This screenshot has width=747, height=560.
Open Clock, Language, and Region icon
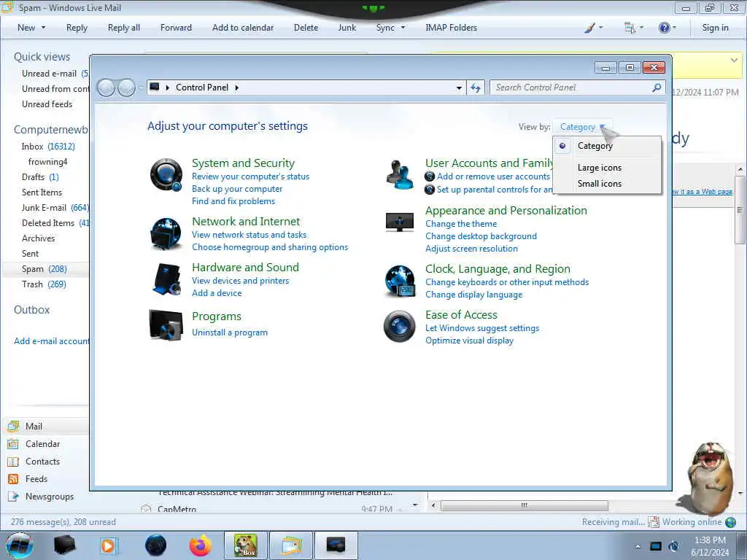(x=399, y=281)
